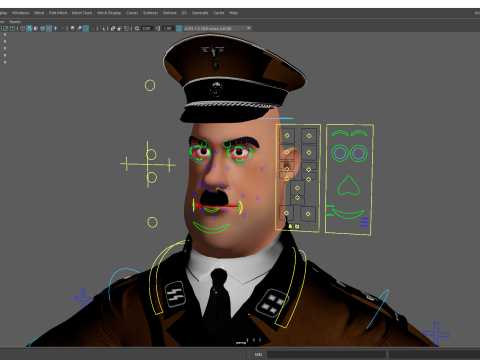Select the light blue line control on the right arm
Image resolution: width=480 pixels, height=360 pixels.
coord(378,309)
